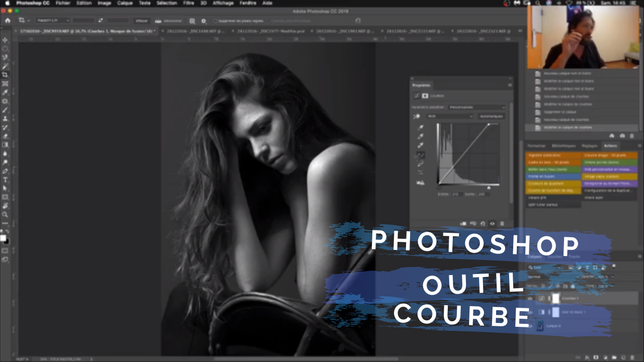Reset the Curves adjustment to defaults
The image size is (644, 362).
click(482, 224)
